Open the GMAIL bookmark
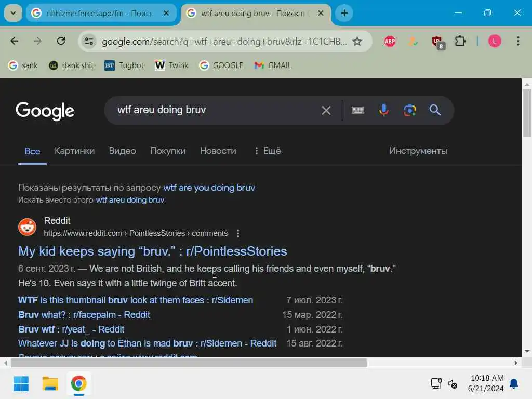 [x=273, y=65]
